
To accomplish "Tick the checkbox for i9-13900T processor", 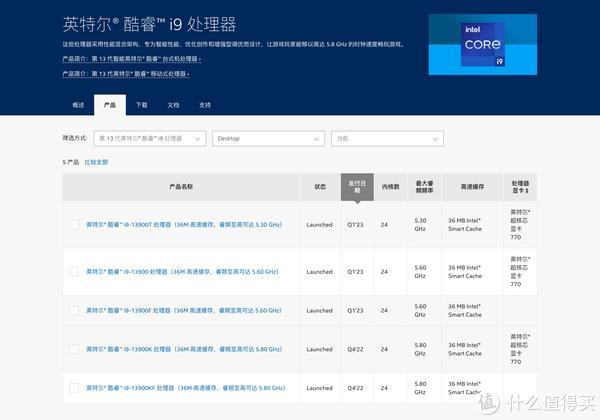I will 74,225.
